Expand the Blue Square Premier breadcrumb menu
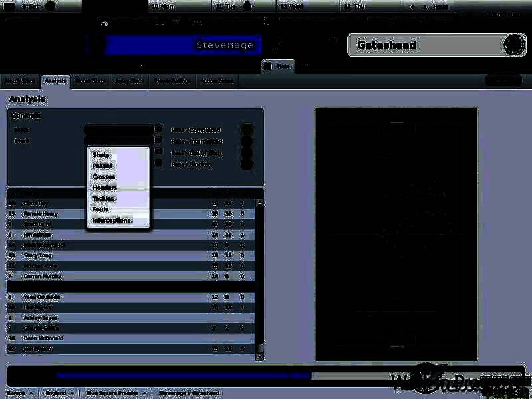Viewport: 532px width, 399px height. (x=145, y=393)
